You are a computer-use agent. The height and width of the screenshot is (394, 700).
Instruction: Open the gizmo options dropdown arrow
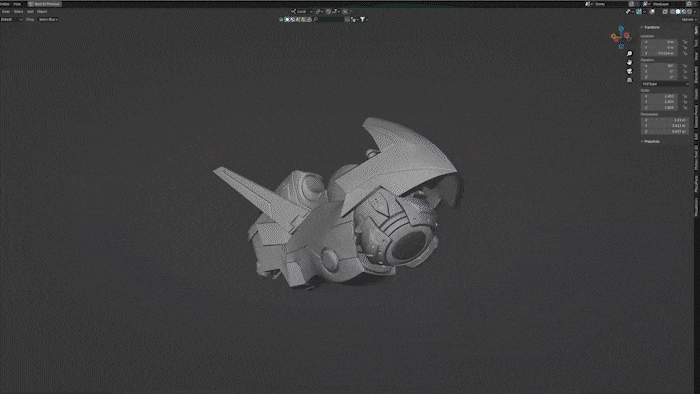(x=645, y=12)
